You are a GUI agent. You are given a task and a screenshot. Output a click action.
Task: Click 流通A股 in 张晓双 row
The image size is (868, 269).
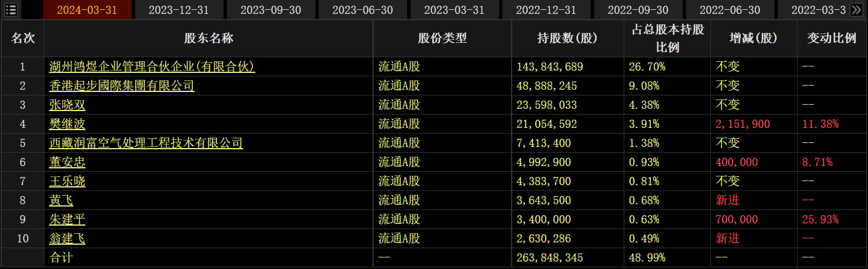click(x=399, y=105)
